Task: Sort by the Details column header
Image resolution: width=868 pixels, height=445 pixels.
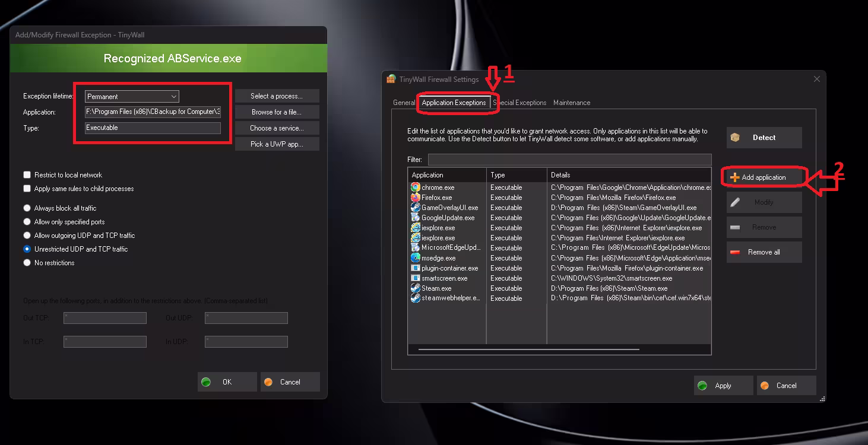Action: tap(629, 175)
